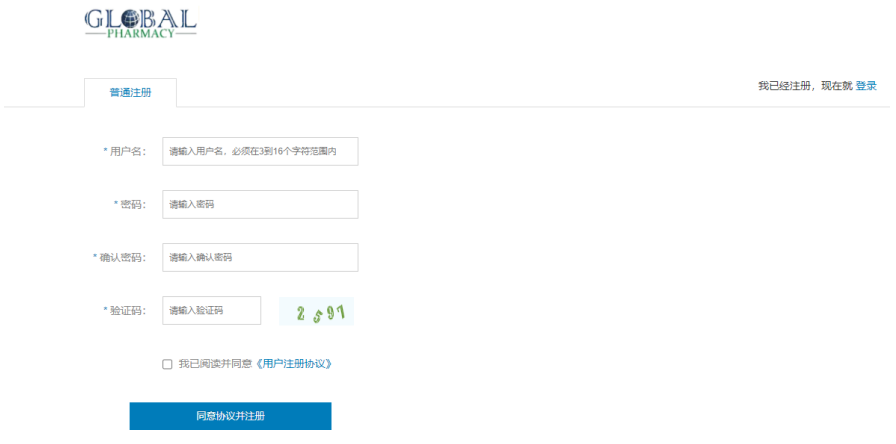The width and height of the screenshot is (896, 444).
Task: Click the 同意协议并注册 button
Action: [x=230, y=416]
